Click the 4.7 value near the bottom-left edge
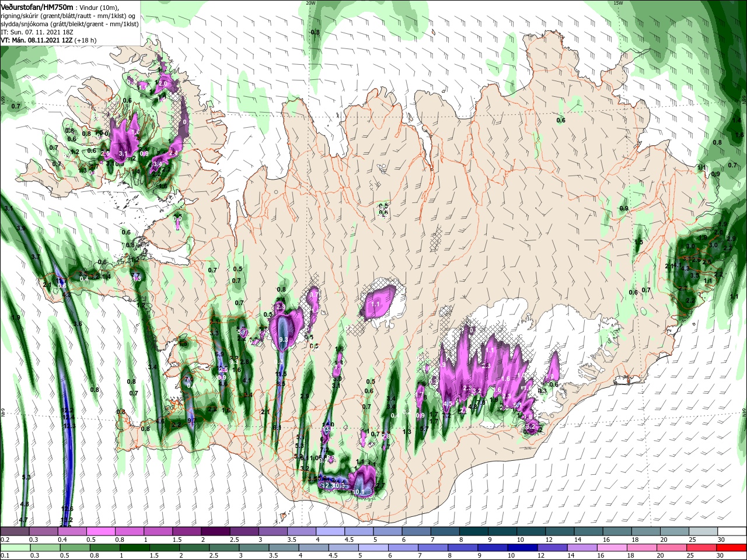 [23, 520]
